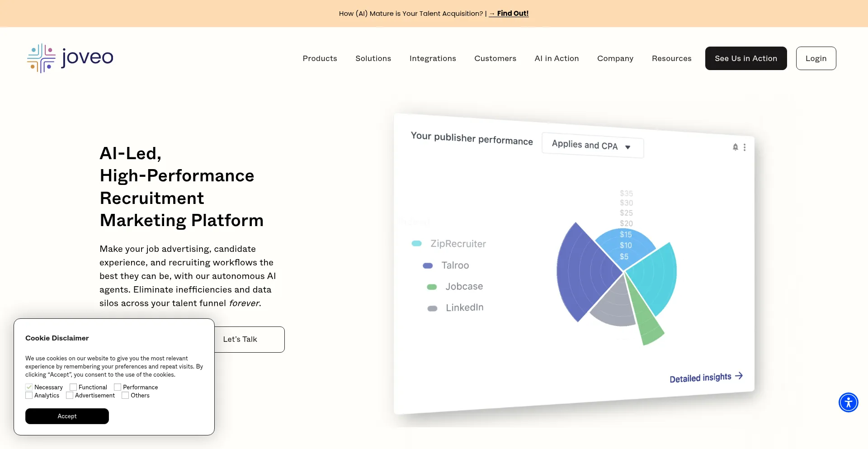Tick the Performance cookies checkbox
Image resolution: width=868 pixels, height=449 pixels.
(x=118, y=387)
